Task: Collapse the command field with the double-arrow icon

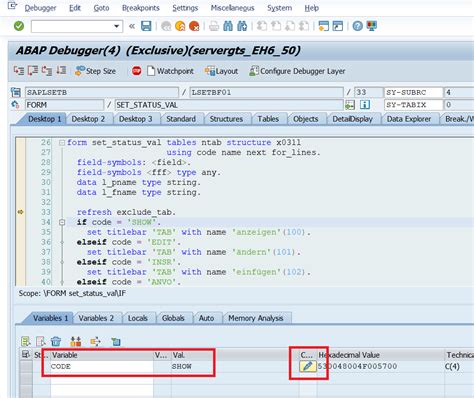Action: (132, 26)
